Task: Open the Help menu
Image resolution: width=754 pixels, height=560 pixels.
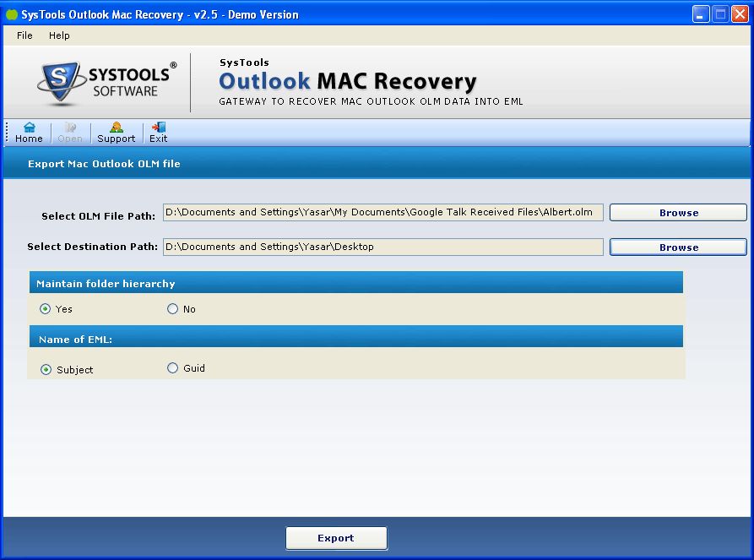Action: click(59, 35)
